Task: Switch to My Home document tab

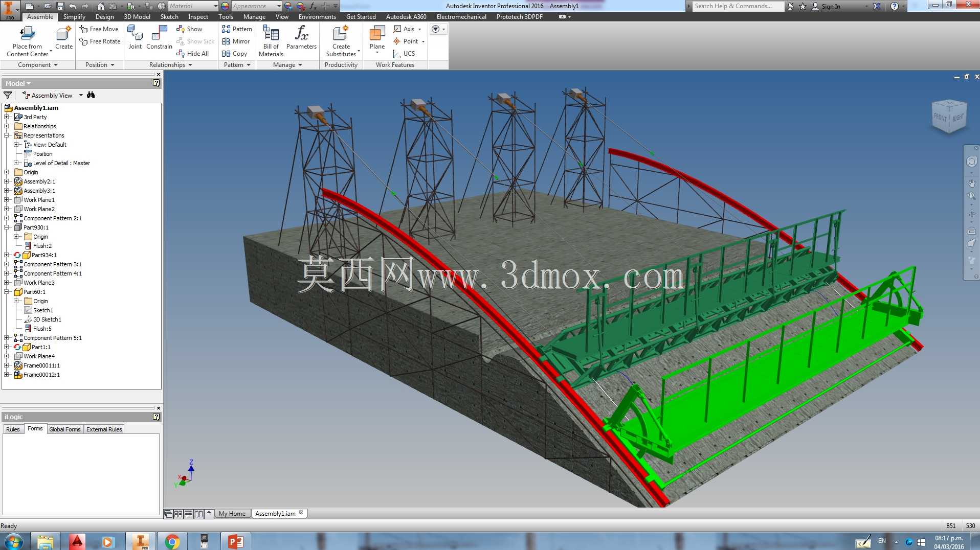Action: pos(232,514)
